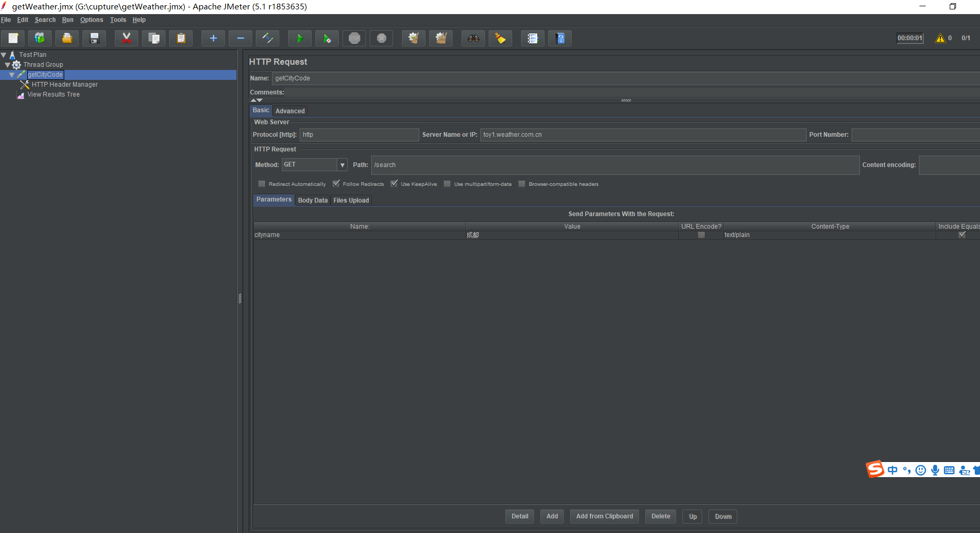The width and height of the screenshot is (980, 533).
Task: Click the Down button
Action: (723, 516)
